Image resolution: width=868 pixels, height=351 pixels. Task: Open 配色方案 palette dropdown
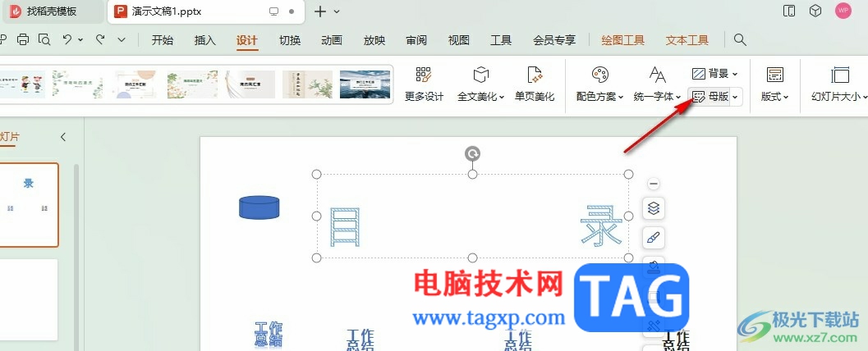tap(600, 84)
